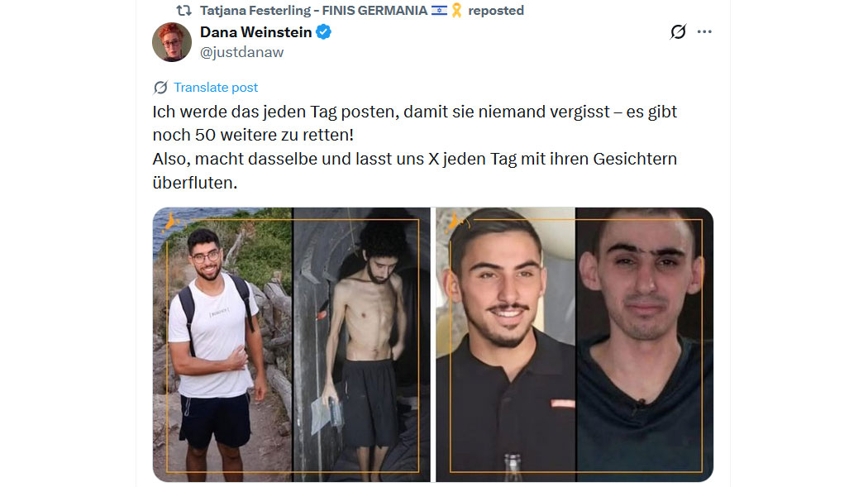Open the three-dot more options menu

click(704, 32)
